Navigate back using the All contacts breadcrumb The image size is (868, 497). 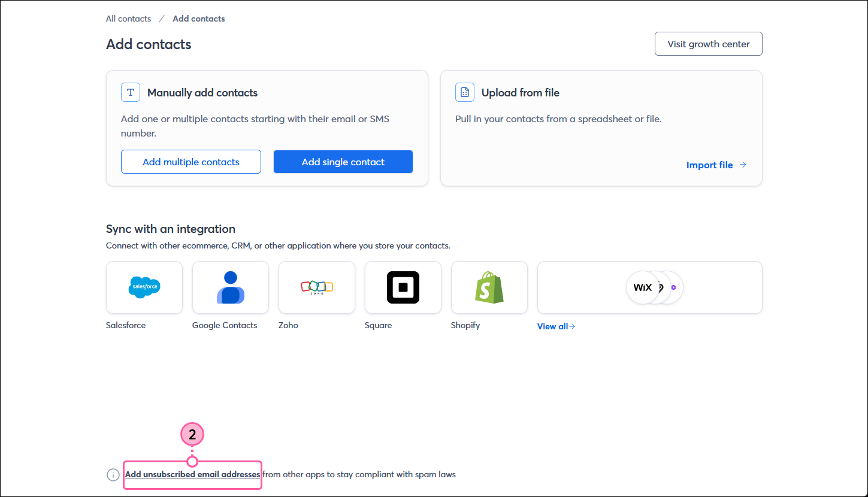tap(128, 19)
